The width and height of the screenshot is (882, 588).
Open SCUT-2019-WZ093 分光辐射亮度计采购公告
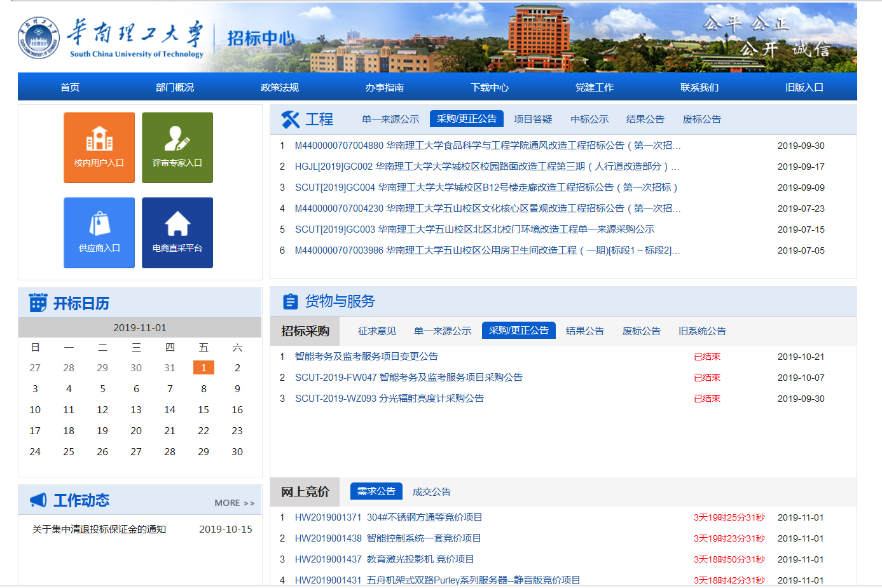point(389,399)
